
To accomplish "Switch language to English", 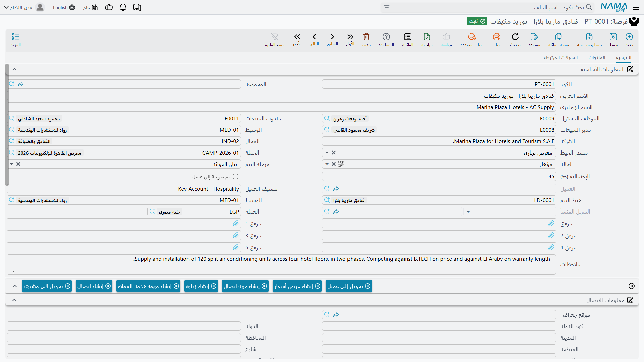I will (x=64, y=7).
